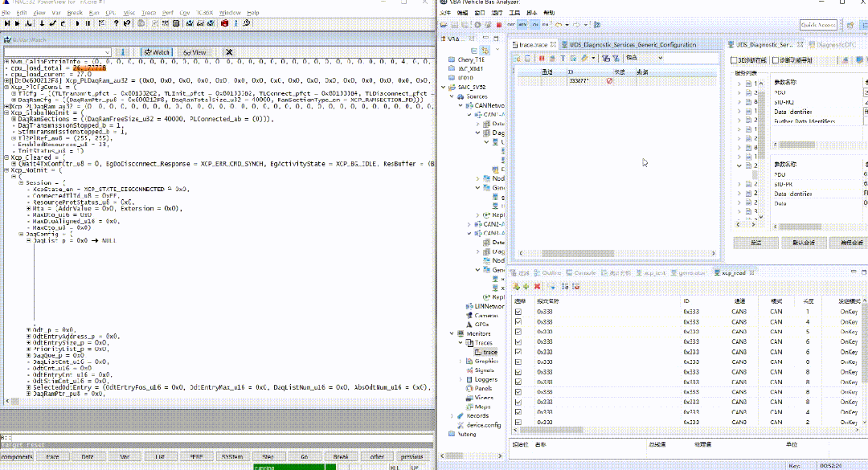The width and height of the screenshot is (868, 470).
Task: Collapse the Xcp_GlobalNoInit variable node
Action: [6, 112]
